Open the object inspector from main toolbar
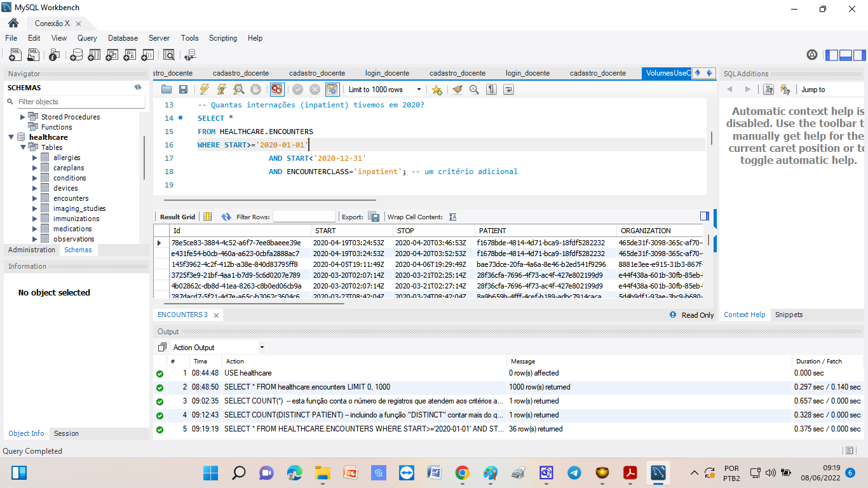868x488 pixels. (x=55, y=55)
